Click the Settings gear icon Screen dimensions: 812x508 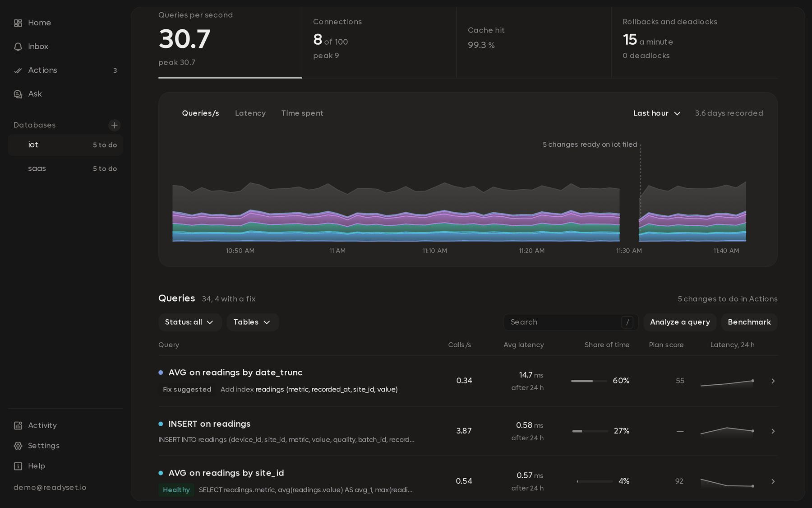point(18,446)
